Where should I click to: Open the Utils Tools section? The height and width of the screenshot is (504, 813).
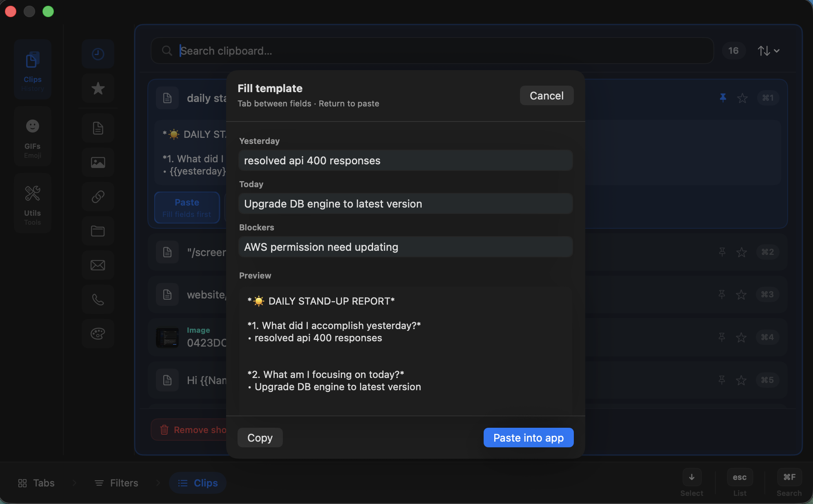pos(33,203)
